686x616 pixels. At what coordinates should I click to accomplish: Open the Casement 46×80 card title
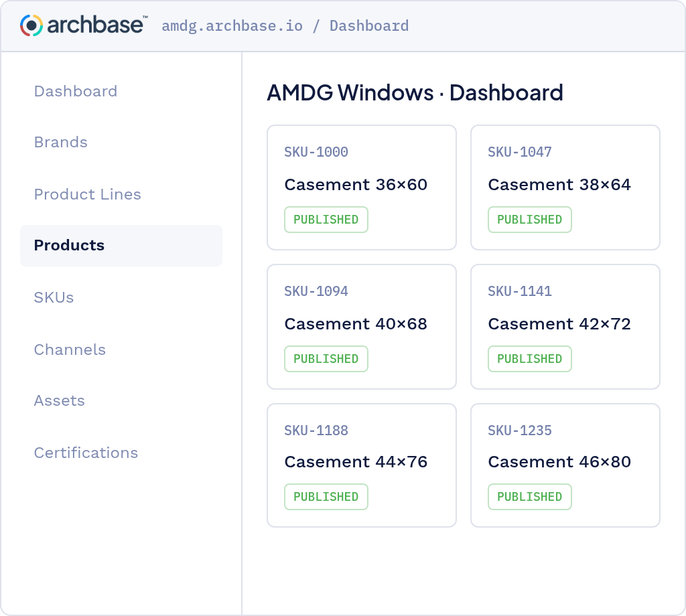[x=559, y=462]
